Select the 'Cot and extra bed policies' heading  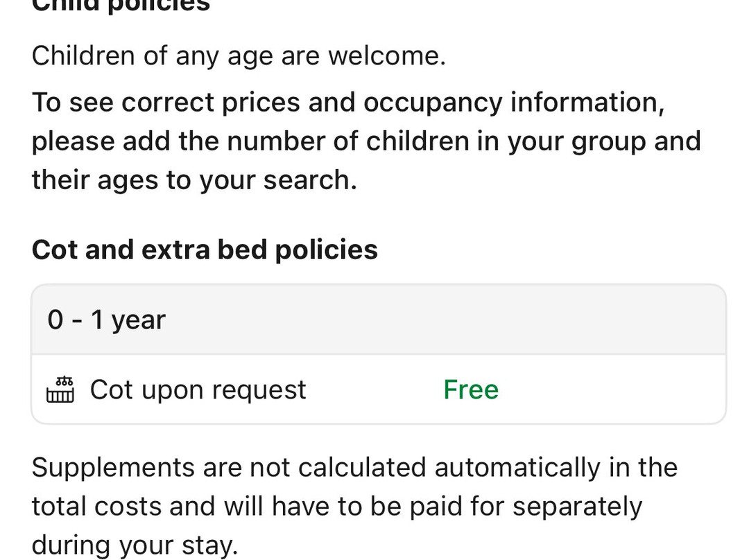click(x=205, y=250)
